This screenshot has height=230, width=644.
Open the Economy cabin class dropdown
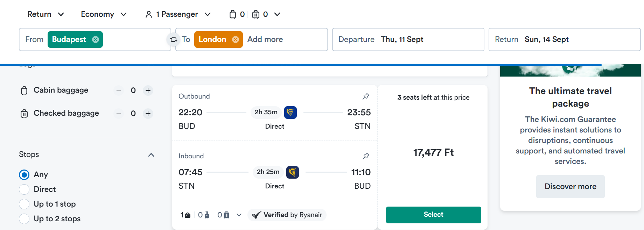(104, 14)
